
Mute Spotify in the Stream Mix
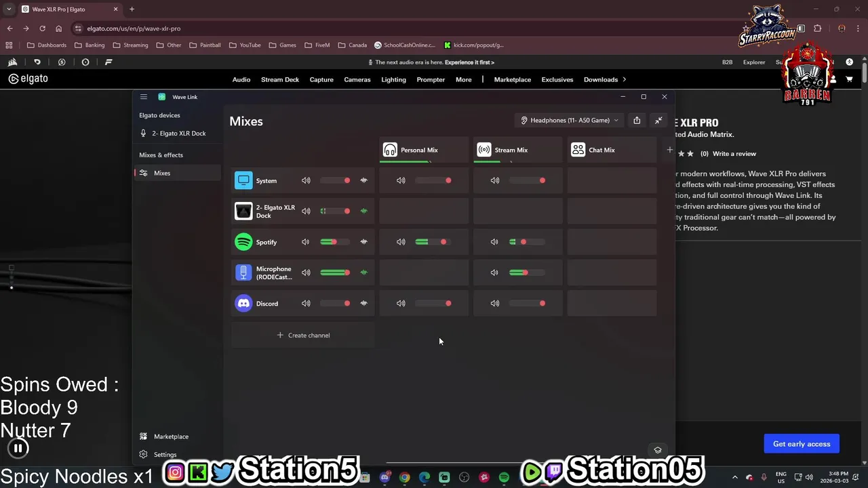494,242
